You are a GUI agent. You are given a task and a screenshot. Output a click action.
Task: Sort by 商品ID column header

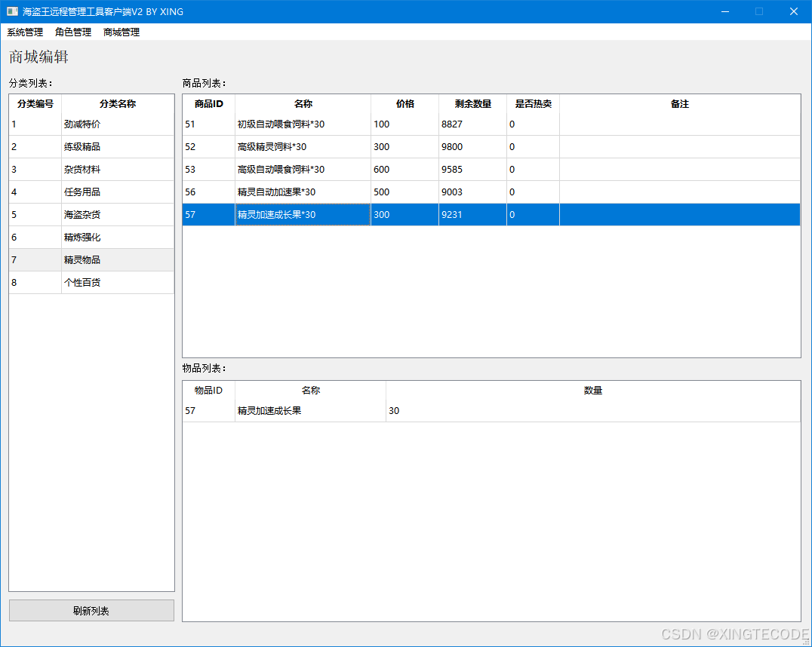pos(209,104)
